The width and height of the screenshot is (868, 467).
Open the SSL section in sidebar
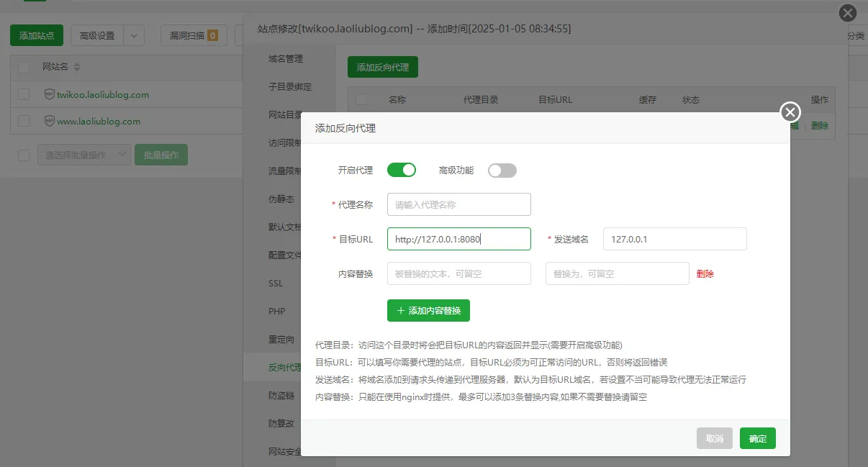(276, 284)
